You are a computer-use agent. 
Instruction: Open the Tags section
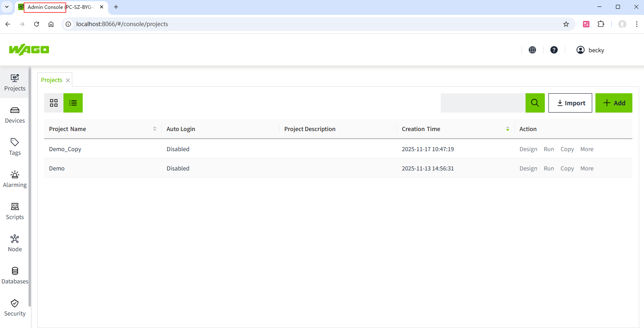(15, 147)
